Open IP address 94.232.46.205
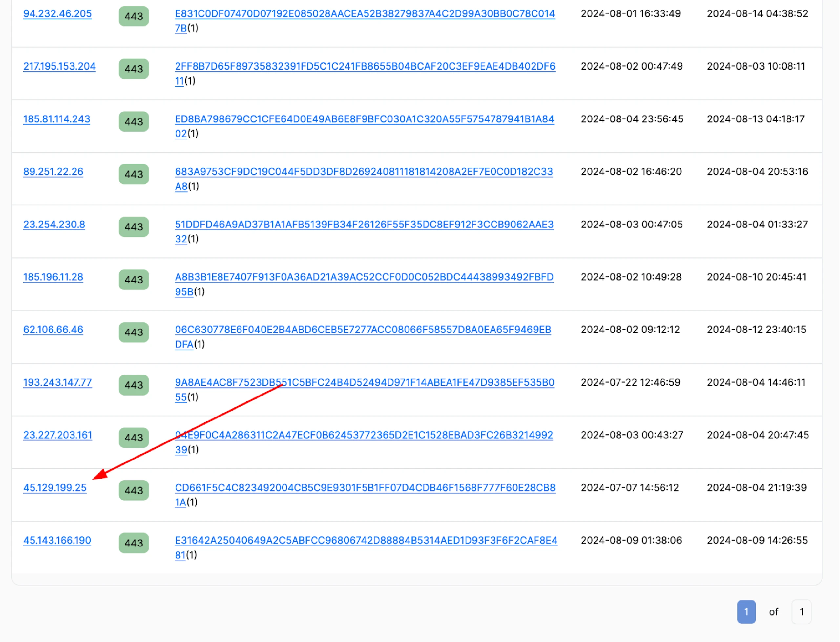 57,14
